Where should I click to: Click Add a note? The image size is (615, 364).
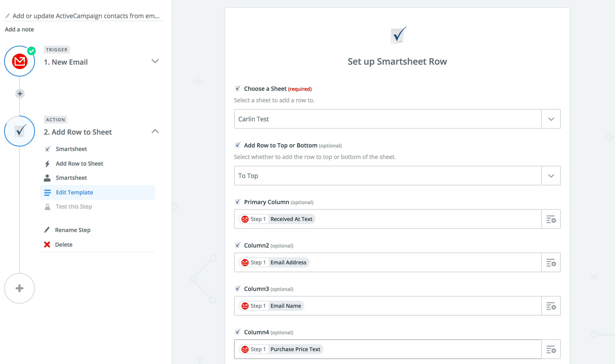click(x=19, y=29)
